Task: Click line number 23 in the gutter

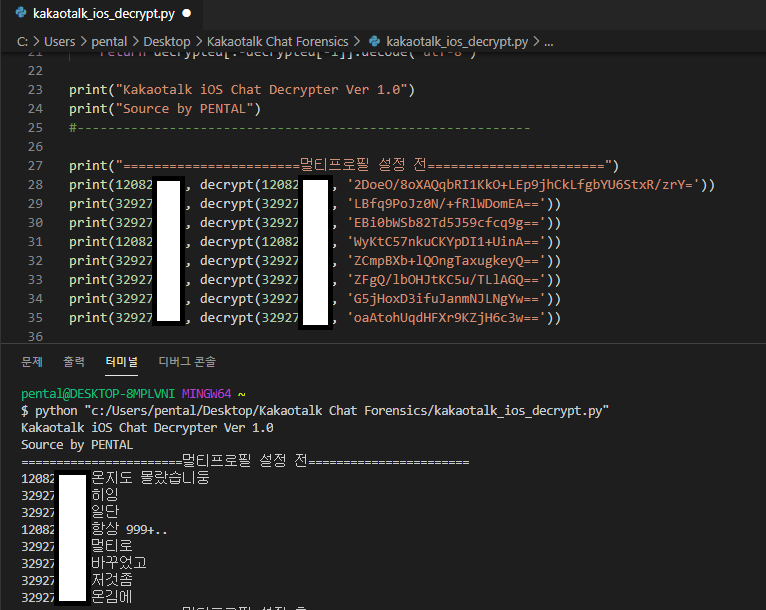Action: 35,90
